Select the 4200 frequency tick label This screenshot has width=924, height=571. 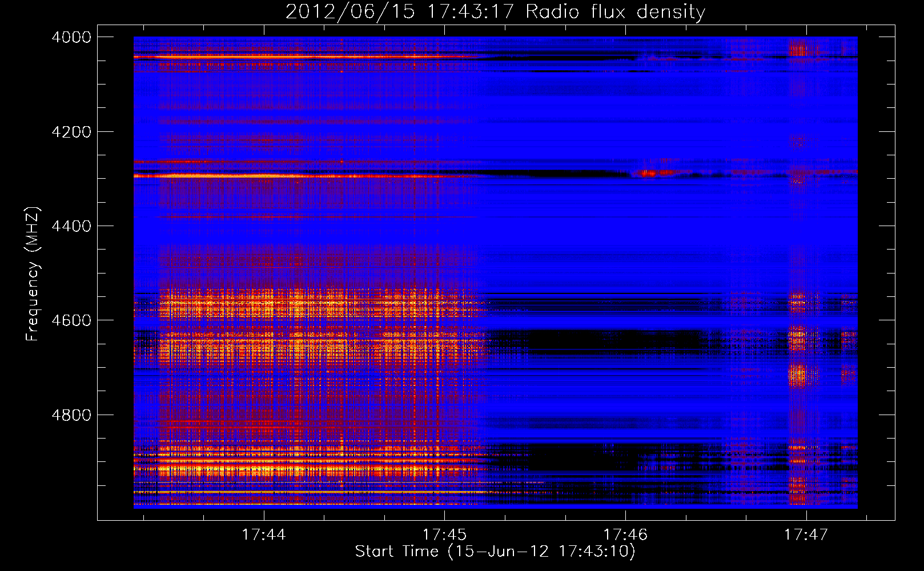pyautogui.click(x=71, y=132)
